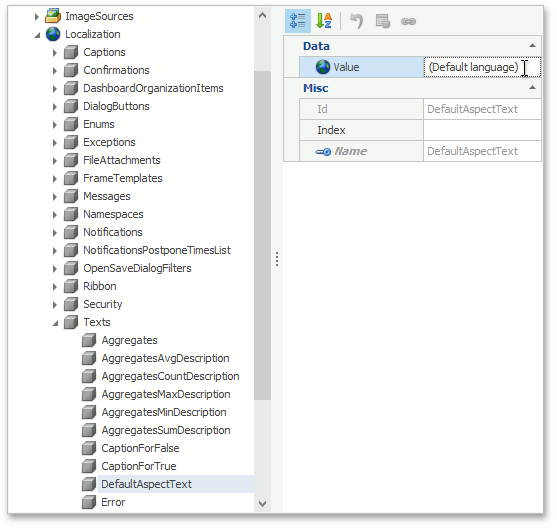The height and width of the screenshot is (529, 557).
Task: Select the AggregatesCountDescription tree item
Action: click(x=170, y=376)
